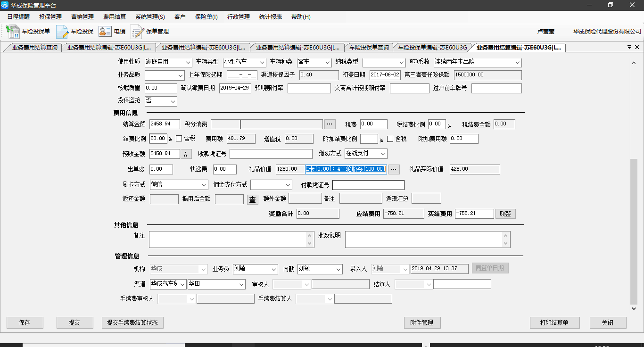Expand the 缴费方式 dropdown
644x347 pixels.
pyautogui.click(x=383, y=154)
